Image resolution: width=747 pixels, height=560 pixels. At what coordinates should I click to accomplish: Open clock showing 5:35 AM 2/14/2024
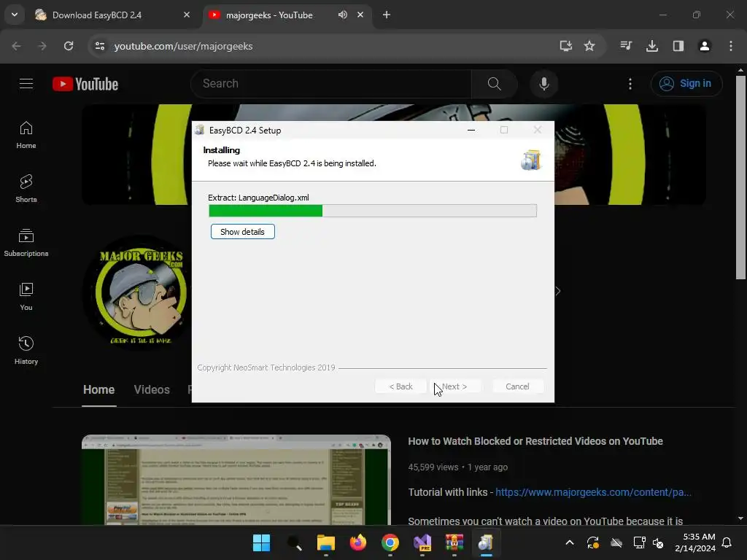coord(695,542)
